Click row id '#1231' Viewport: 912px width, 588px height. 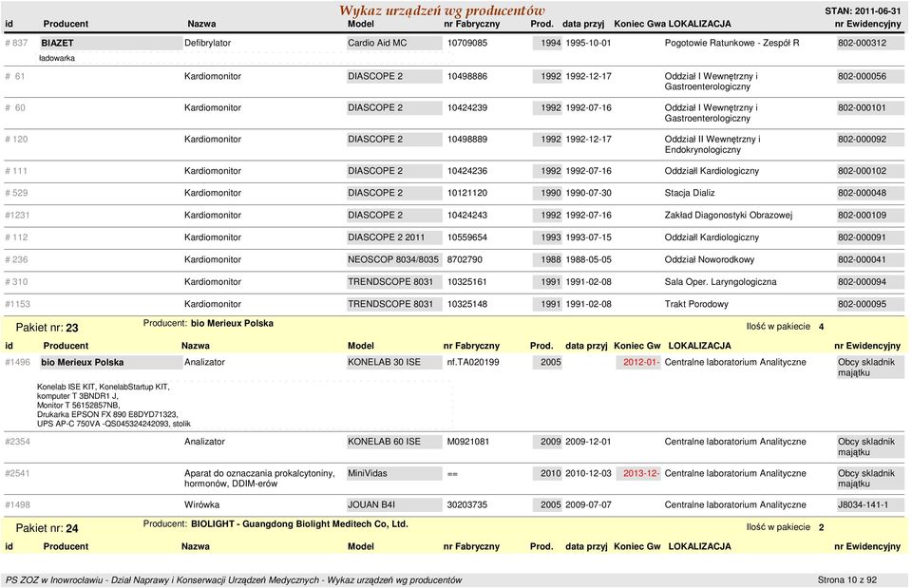pyautogui.click(x=17, y=216)
